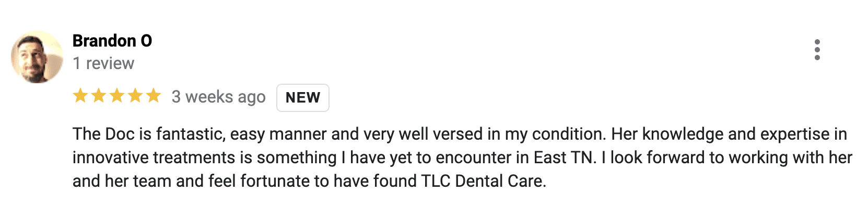Click the review's first line about The Doc

[460, 134]
